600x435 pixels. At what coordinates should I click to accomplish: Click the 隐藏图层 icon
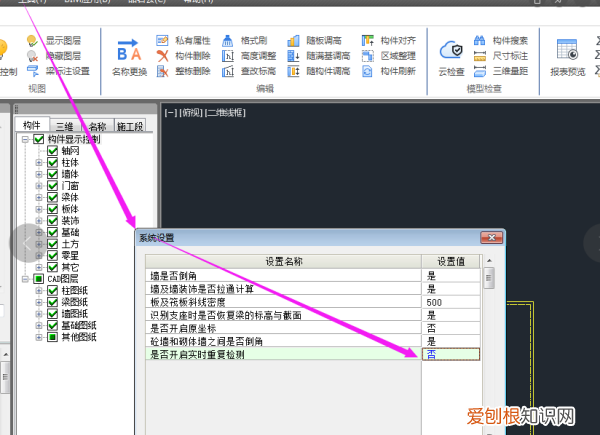pos(32,56)
